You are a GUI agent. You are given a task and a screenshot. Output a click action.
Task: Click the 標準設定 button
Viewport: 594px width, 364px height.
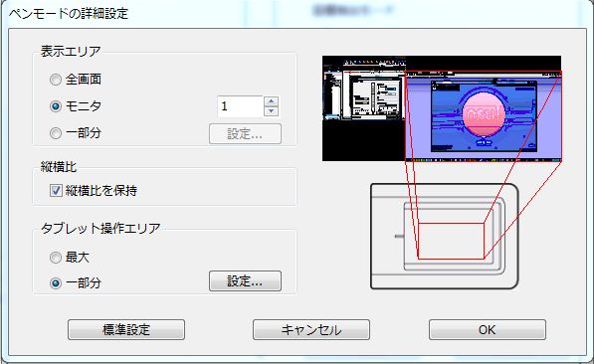[126, 329]
